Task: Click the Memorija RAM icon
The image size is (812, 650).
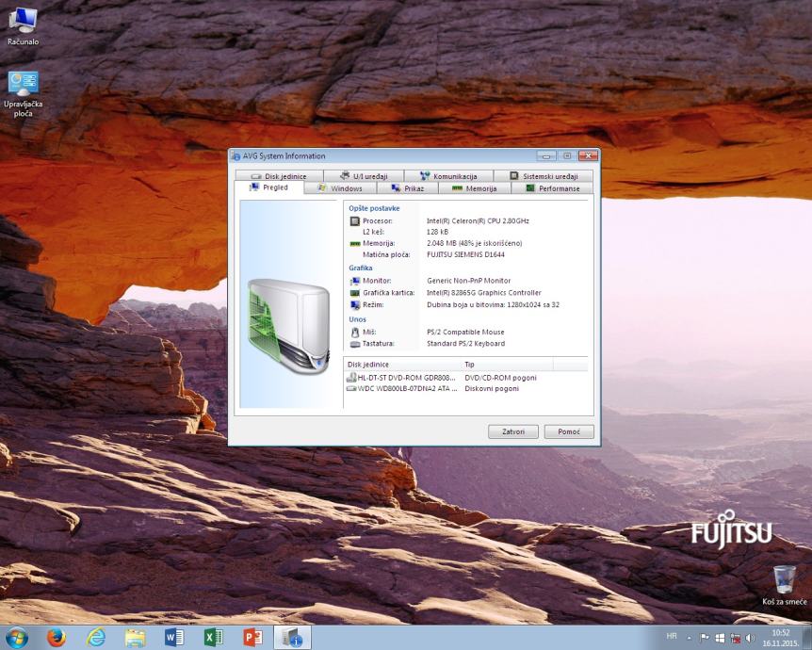Action: coord(355,243)
